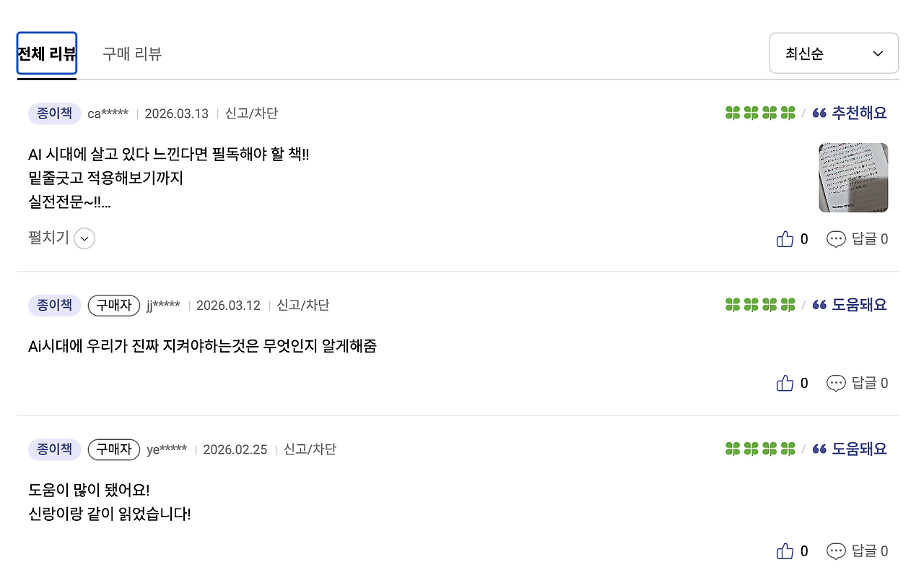
Task: Open replies on ye*****'s review via bubble icon
Action: 837,550
